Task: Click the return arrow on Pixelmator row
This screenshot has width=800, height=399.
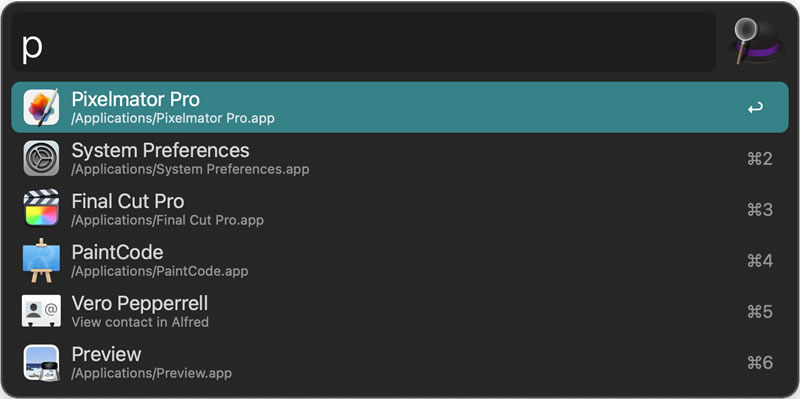Action: point(756,108)
